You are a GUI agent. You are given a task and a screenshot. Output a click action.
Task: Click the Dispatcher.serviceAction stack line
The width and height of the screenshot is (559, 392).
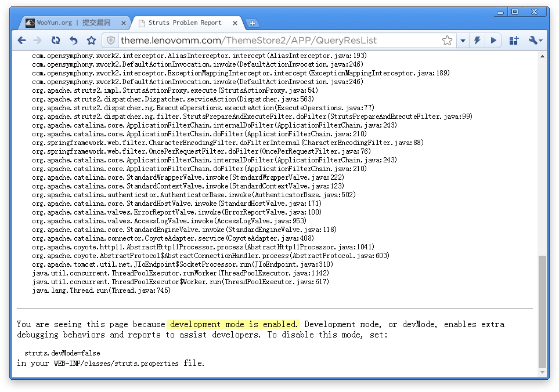click(x=173, y=99)
